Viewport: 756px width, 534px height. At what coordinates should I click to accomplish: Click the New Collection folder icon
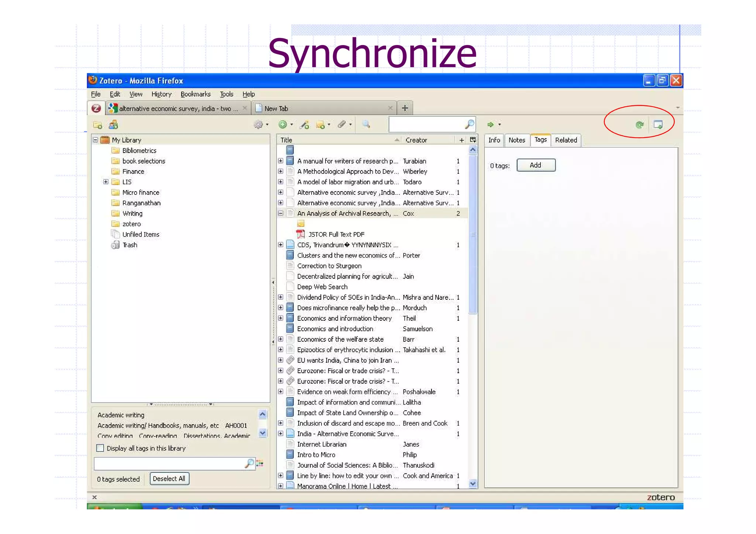[98, 125]
